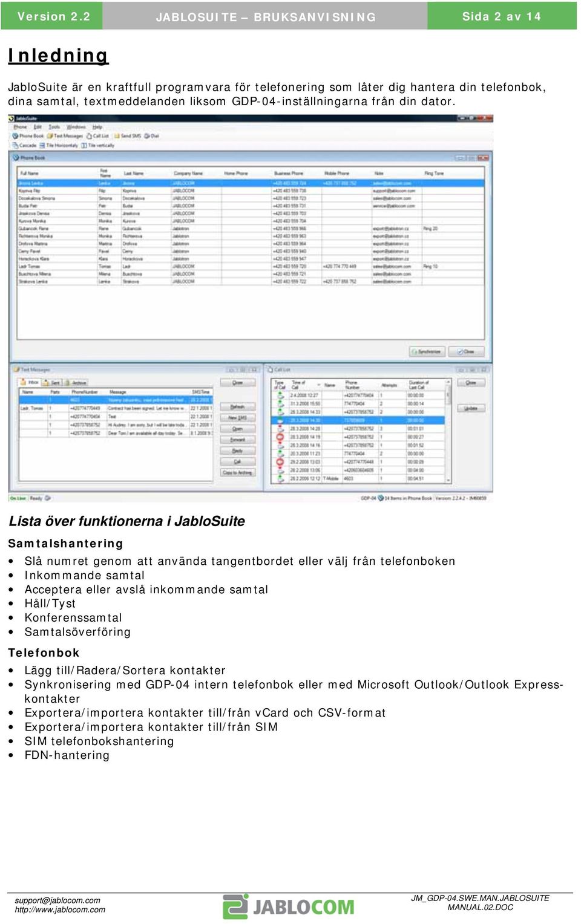Switch to the Archive tab
581x924 pixels.
pos(76,382)
